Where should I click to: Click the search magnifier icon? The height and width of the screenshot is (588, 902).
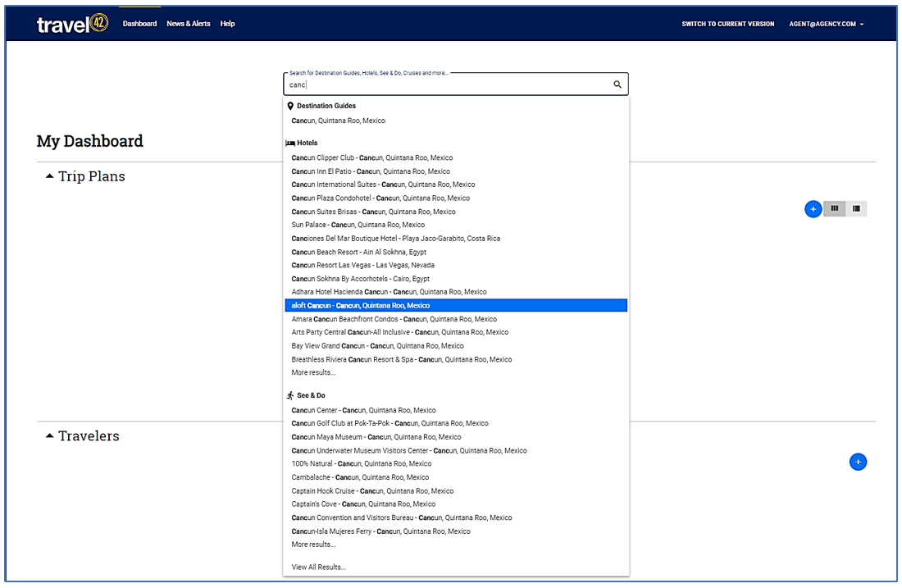617,84
